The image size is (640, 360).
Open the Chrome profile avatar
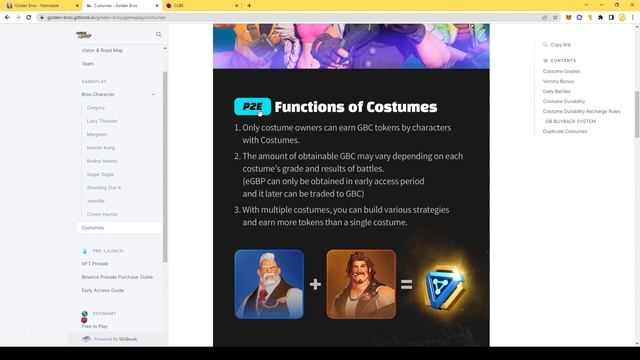[622, 18]
